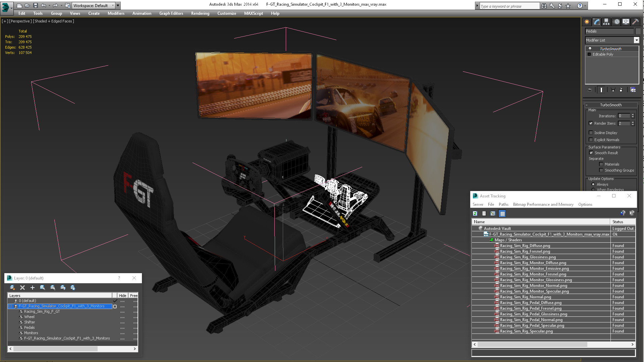
Task: Toggle TurboSmooth modifier lightbulb on/off
Action: 590,49
